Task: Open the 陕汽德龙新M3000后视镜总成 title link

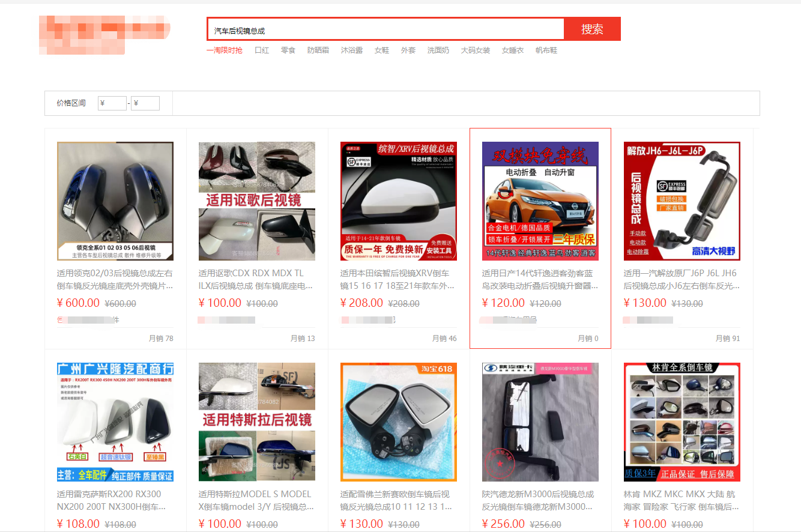Action: pyautogui.click(x=538, y=500)
